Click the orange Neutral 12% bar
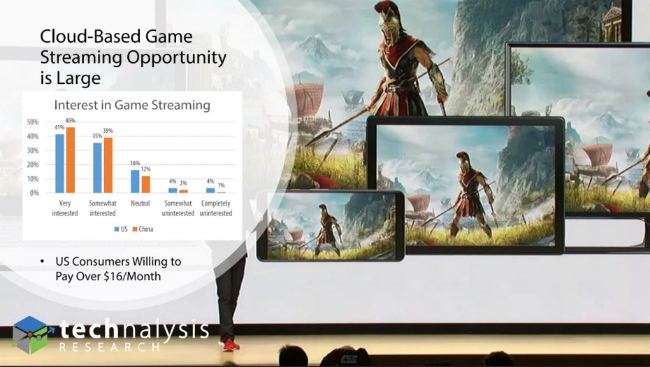 click(146, 184)
